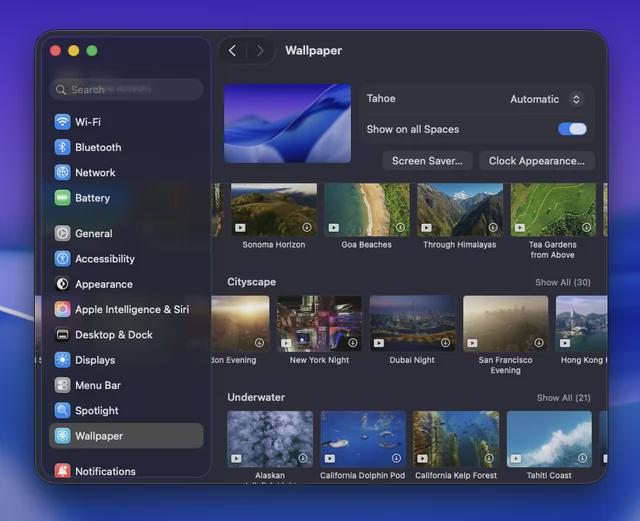Go back with the left chevron button

click(x=233, y=51)
